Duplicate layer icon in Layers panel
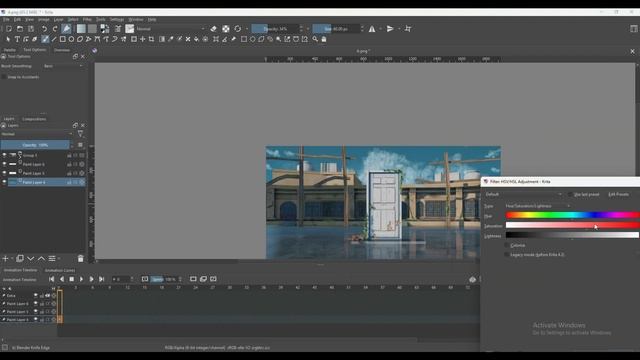 click(x=20, y=258)
